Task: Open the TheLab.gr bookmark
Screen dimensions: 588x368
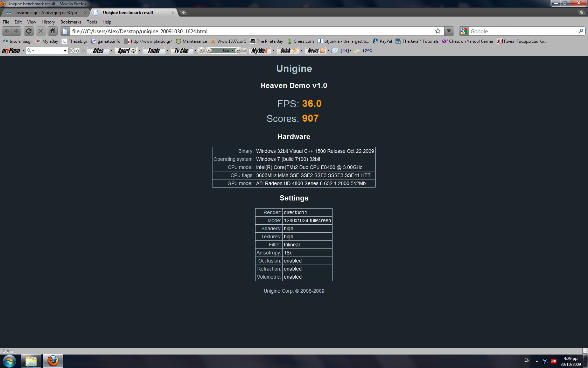Action: pyautogui.click(x=75, y=41)
